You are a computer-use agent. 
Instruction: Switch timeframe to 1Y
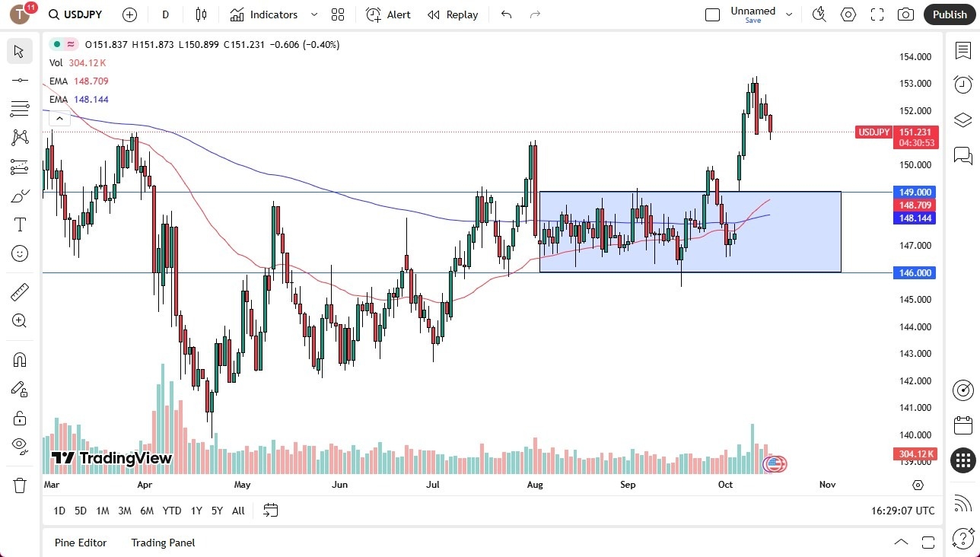pos(196,511)
